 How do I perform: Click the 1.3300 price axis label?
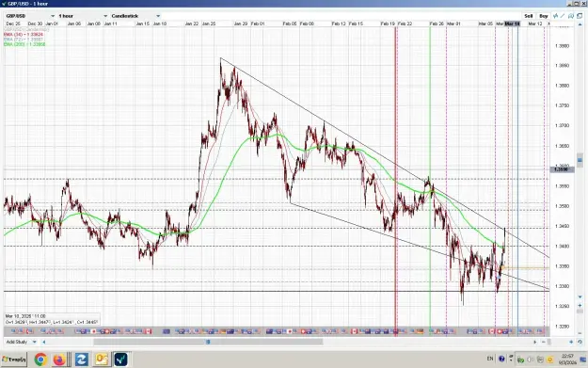pos(562,286)
